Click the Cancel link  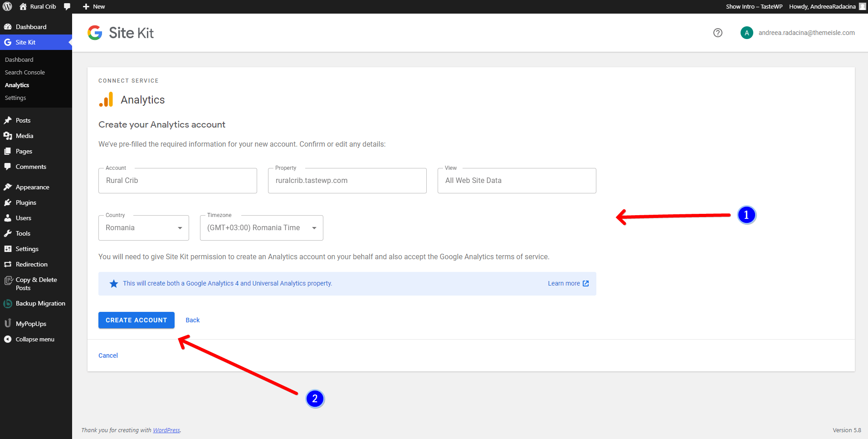point(108,355)
